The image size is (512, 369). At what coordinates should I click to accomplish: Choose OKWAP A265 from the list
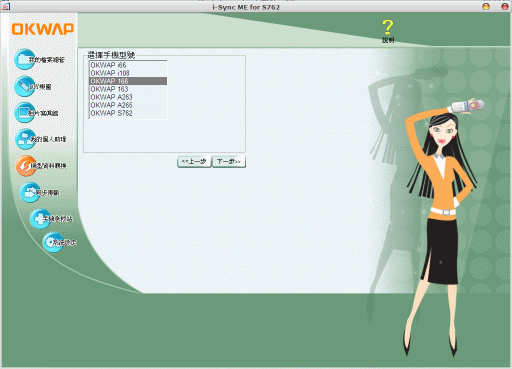point(128,105)
